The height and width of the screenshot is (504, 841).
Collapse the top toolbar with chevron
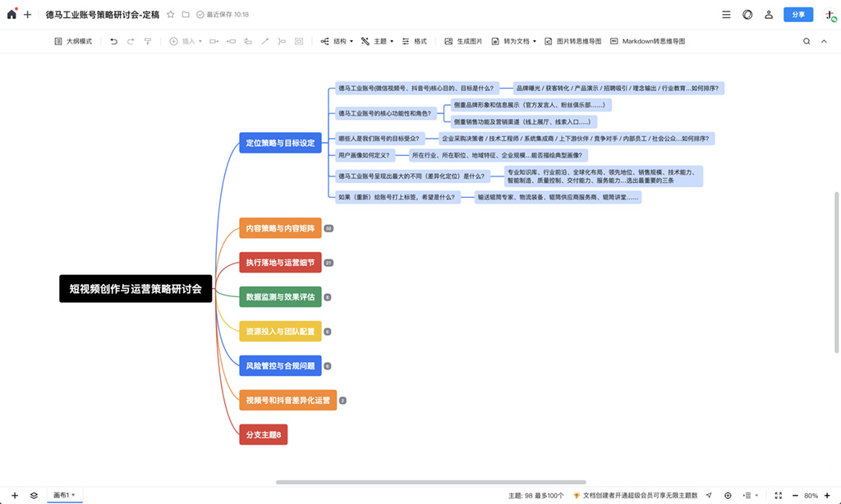pos(824,41)
